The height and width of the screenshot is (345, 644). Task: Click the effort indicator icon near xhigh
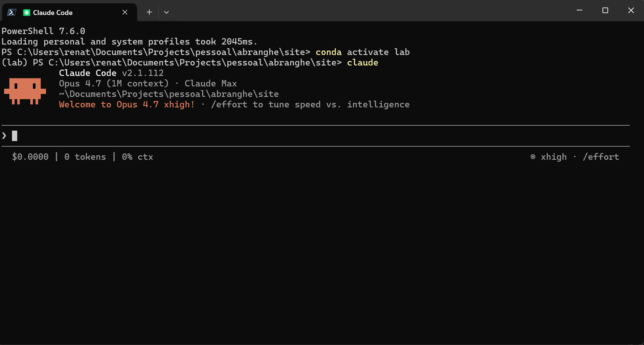coord(533,157)
